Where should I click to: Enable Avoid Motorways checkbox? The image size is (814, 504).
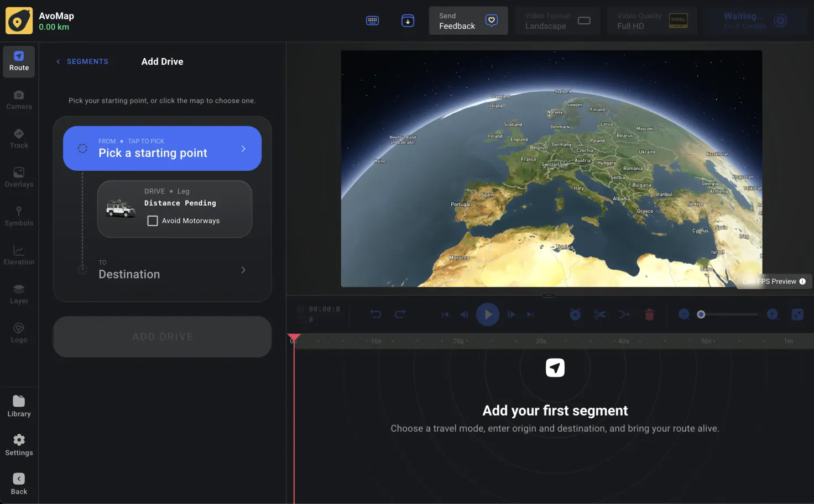coord(153,221)
